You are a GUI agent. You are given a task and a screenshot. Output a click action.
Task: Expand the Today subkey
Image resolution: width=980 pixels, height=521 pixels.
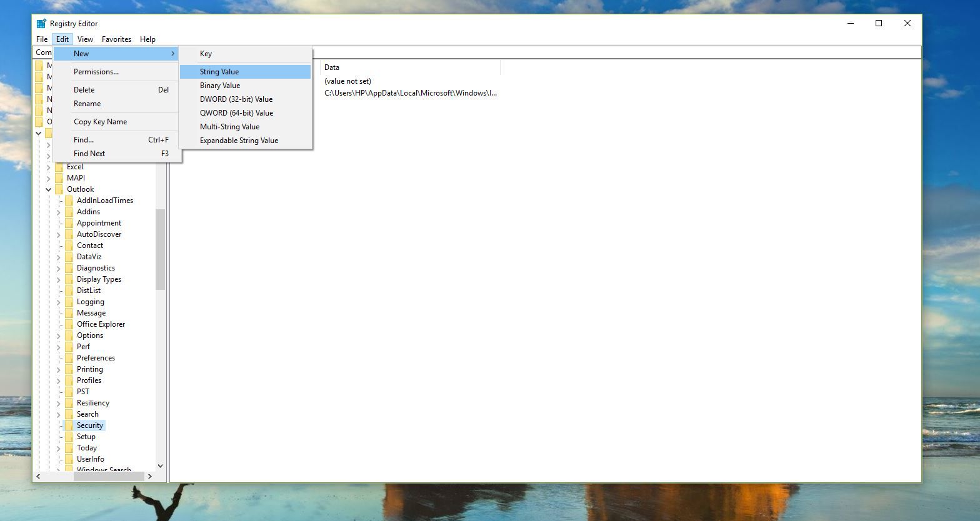pyautogui.click(x=58, y=448)
